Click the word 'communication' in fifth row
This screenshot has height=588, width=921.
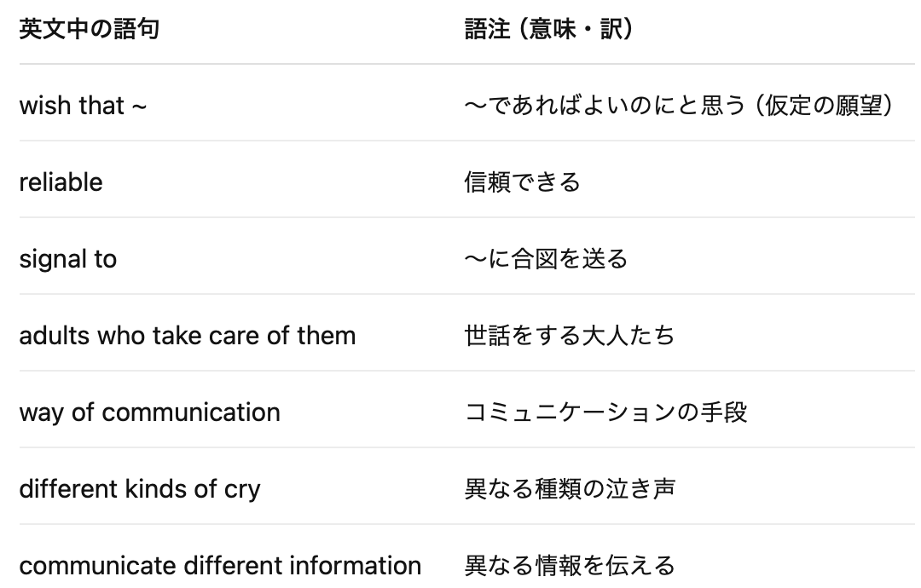pos(191,413)
